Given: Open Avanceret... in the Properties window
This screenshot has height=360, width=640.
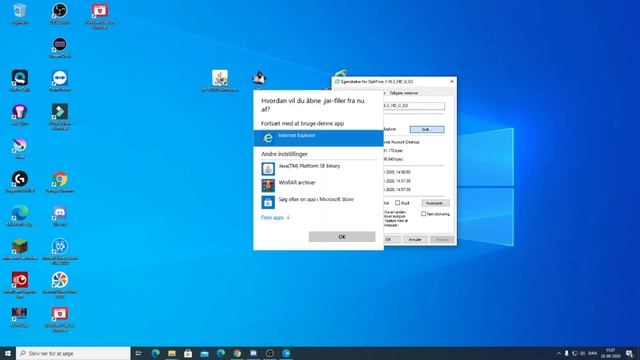Looking at the screenshot, I should tap(435, 203).
